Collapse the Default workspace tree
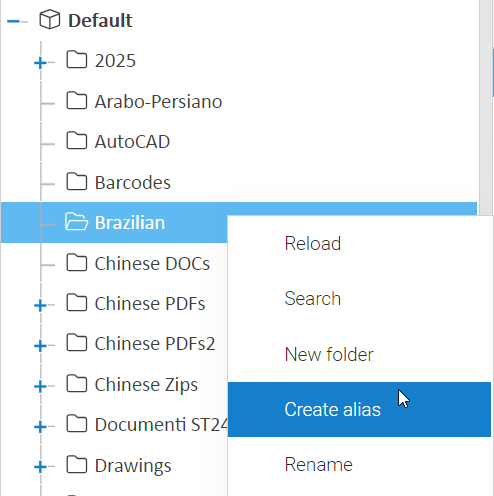 pos(13,21)
